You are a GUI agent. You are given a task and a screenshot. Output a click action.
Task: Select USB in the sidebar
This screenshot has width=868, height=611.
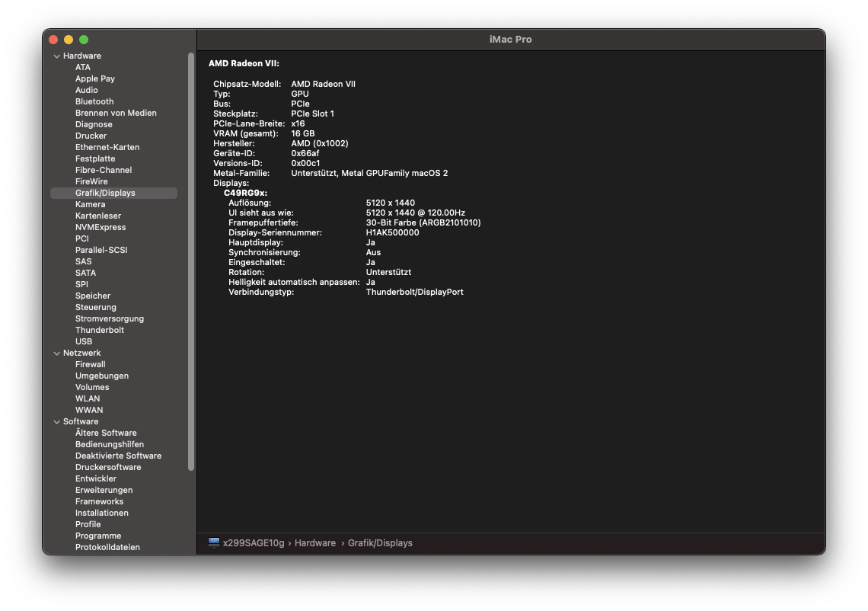tap(84, 341)
